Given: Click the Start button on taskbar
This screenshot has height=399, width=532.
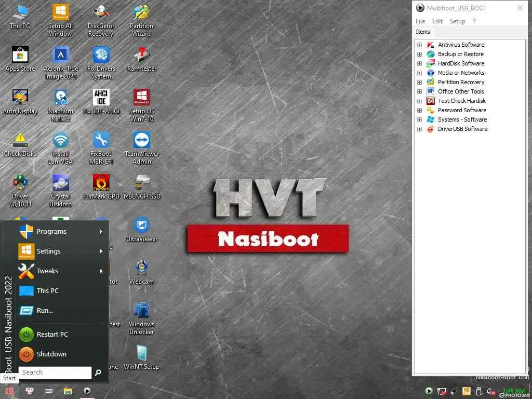Looking at the screenshot, I should [9, 391].
